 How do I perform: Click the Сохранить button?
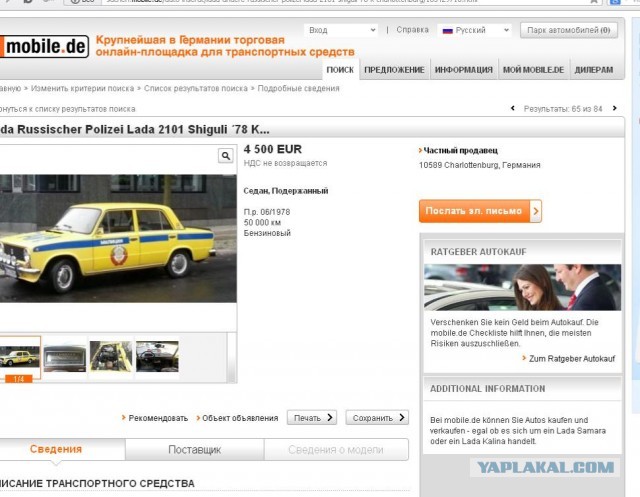pos(377,418)
